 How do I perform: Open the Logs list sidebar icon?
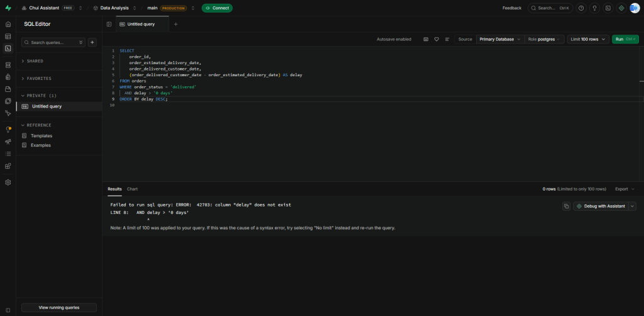click(8, 154)
